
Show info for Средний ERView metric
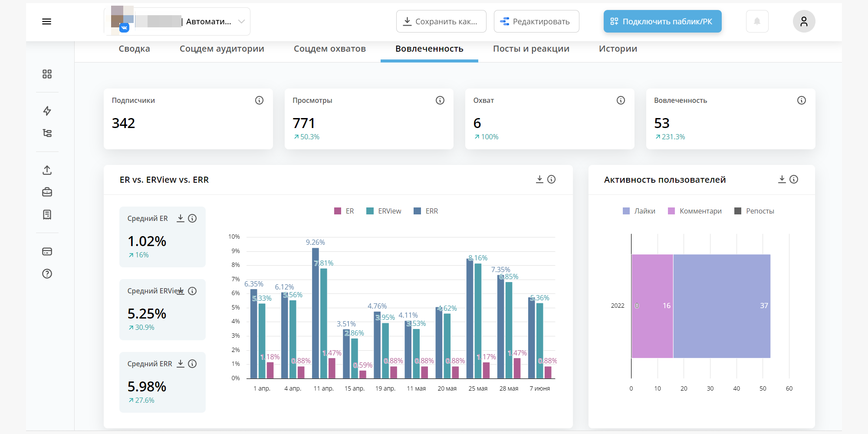[x=192, y=291]
